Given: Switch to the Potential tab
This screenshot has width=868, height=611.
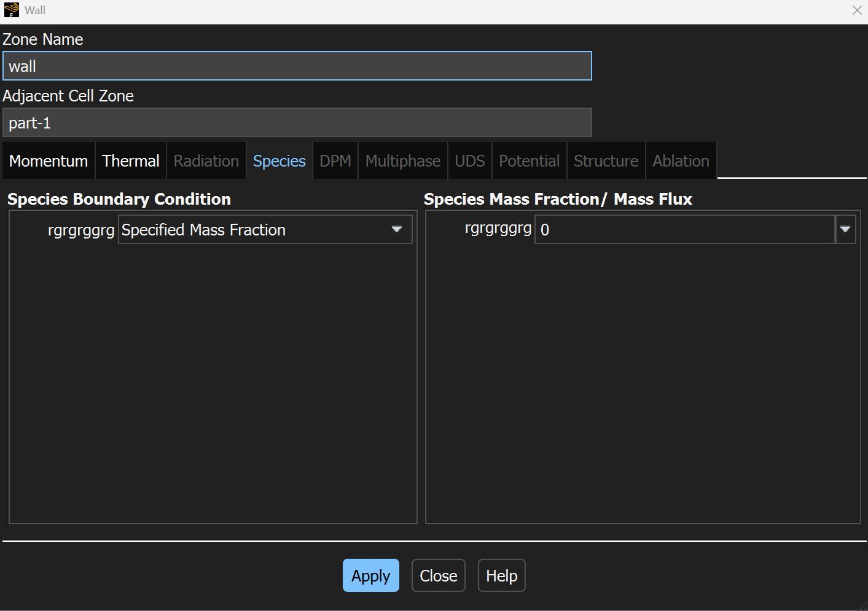Looking at the screenshot, I should point(530,161).
